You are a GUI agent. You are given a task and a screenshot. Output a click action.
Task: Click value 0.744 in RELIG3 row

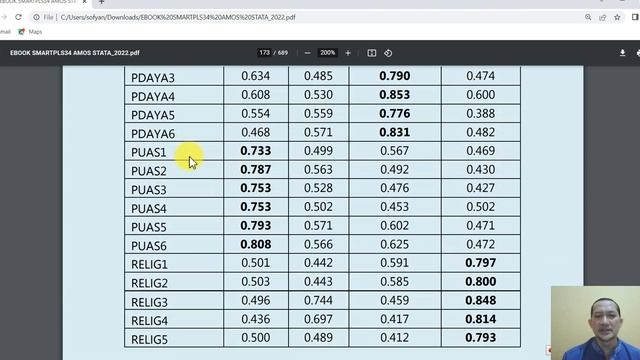318,300
